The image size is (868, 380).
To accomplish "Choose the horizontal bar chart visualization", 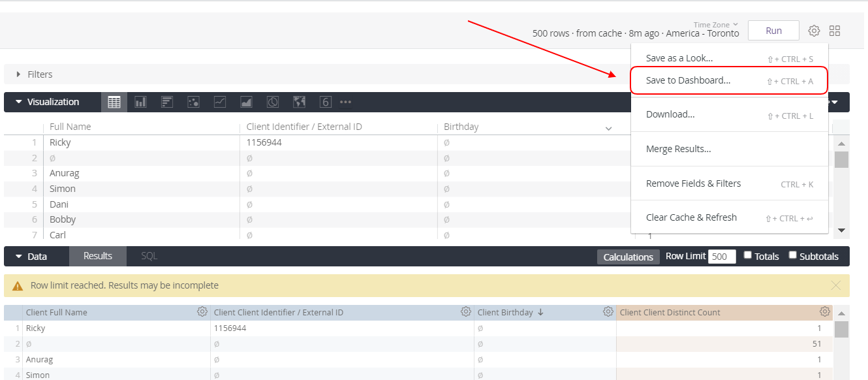I will (167, 102).
